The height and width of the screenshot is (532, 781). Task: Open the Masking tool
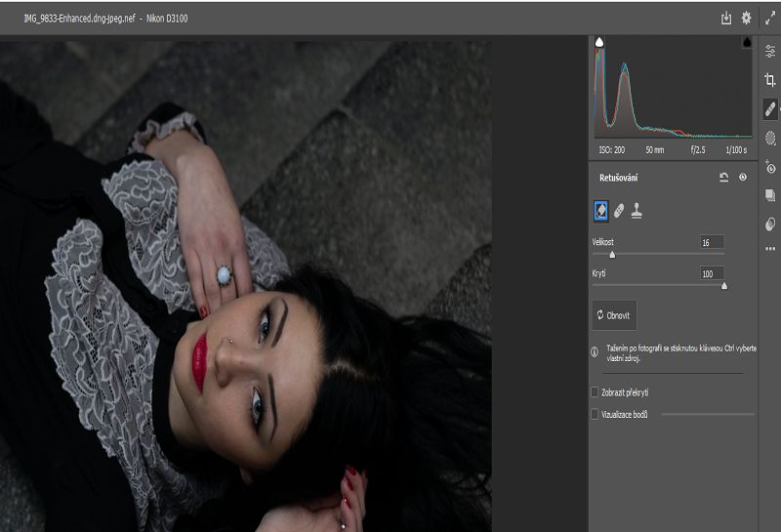[x=770, y=138]
